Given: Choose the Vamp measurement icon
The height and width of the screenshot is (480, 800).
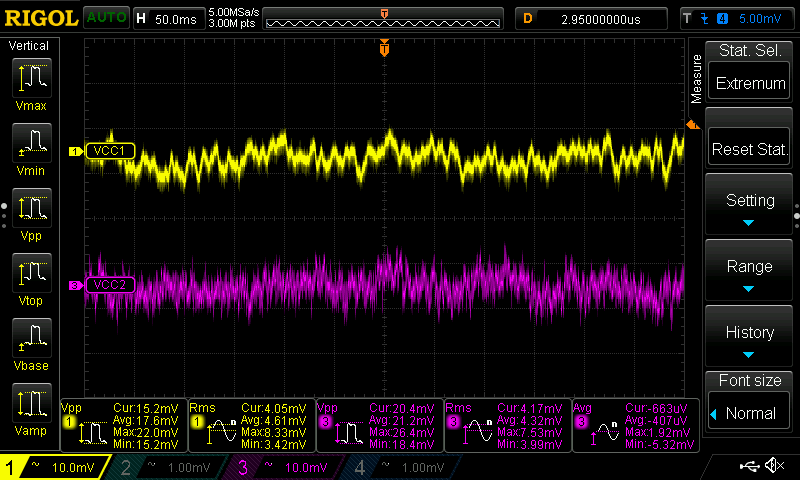Looking at the screenshot, I should (x=32, y=403).
